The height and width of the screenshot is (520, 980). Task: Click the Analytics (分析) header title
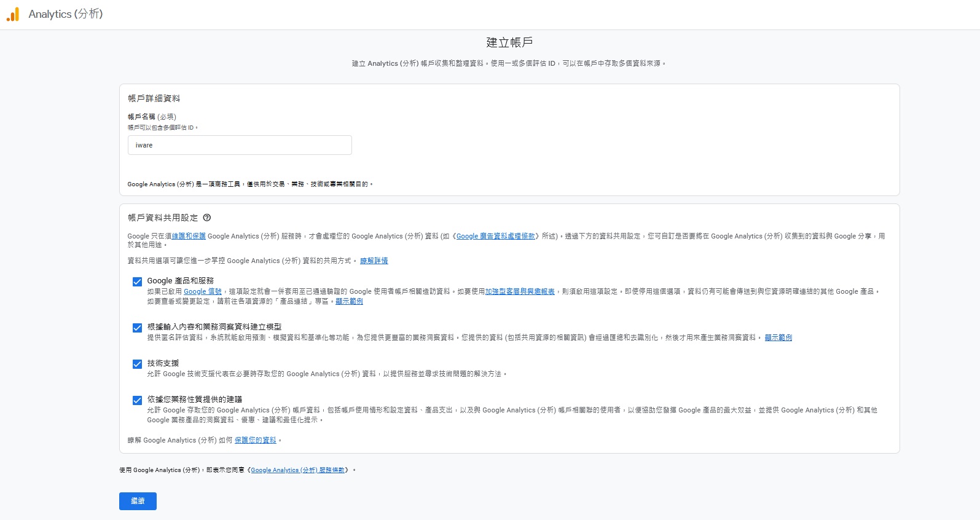point(66,14)
